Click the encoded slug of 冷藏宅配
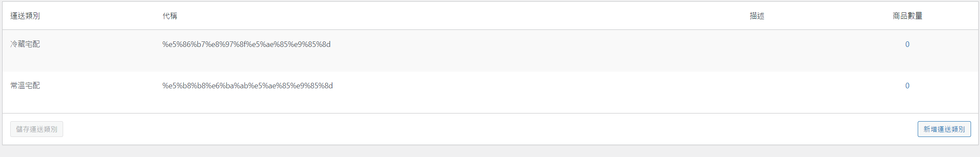The width and height of the screenshot is (980, 157). click(x=246, y=44)
